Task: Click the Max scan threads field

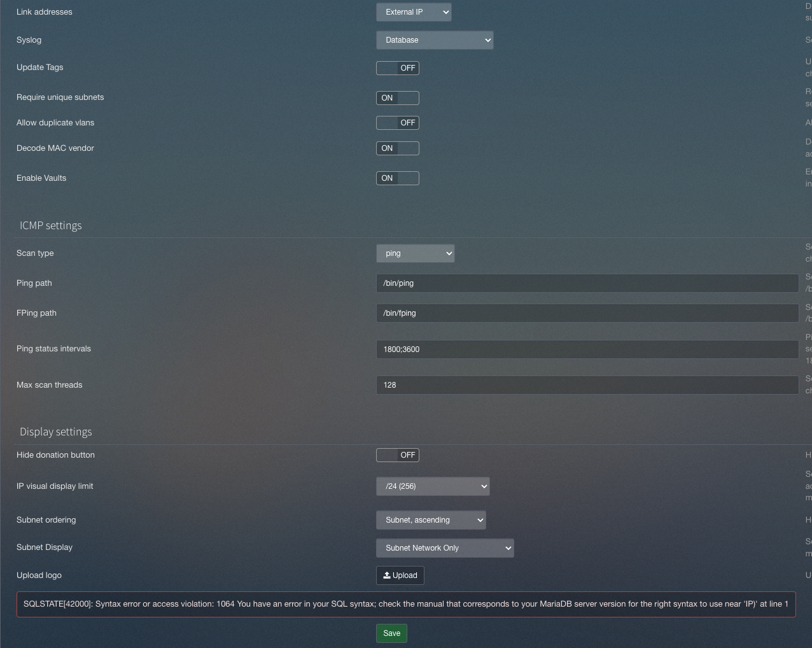Action: (x=587, y=384)
